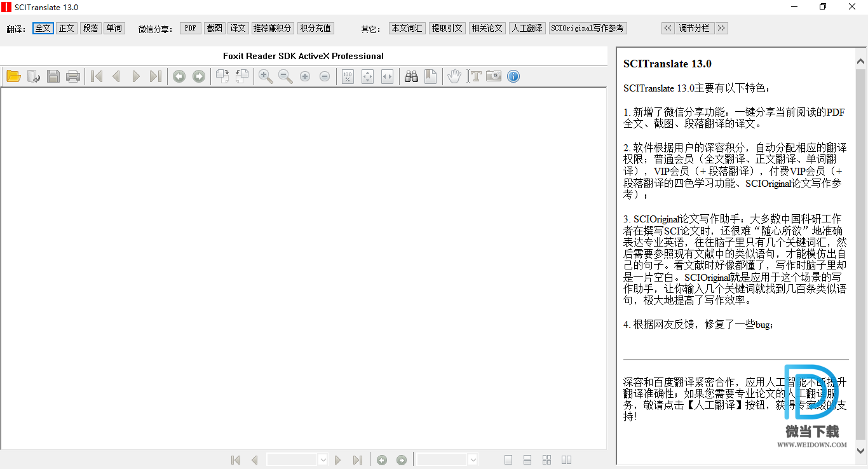The width and height of the screenshot is (868, 469).
Task: Click the camera snapshot tool
Action: (x=494, y=76)
